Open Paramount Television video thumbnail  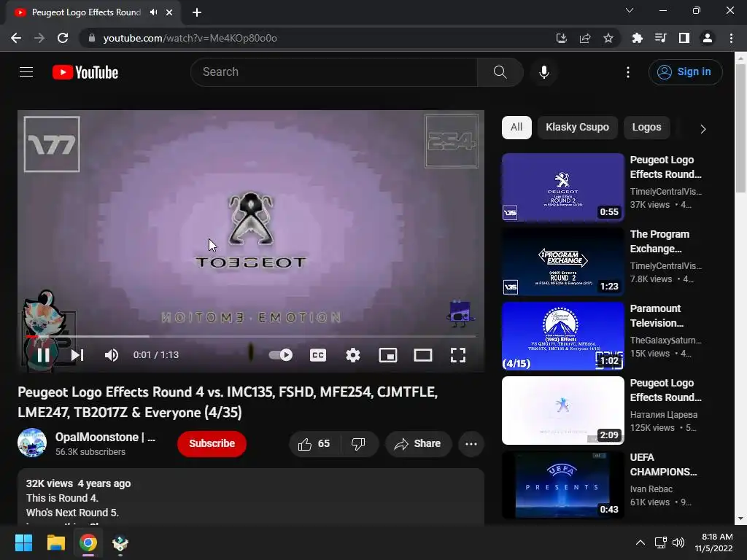click(562, 335)
